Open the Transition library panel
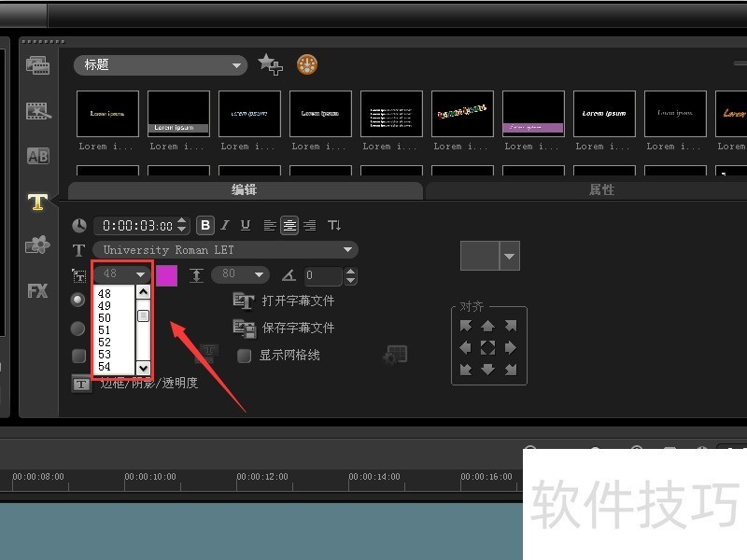 37,156
